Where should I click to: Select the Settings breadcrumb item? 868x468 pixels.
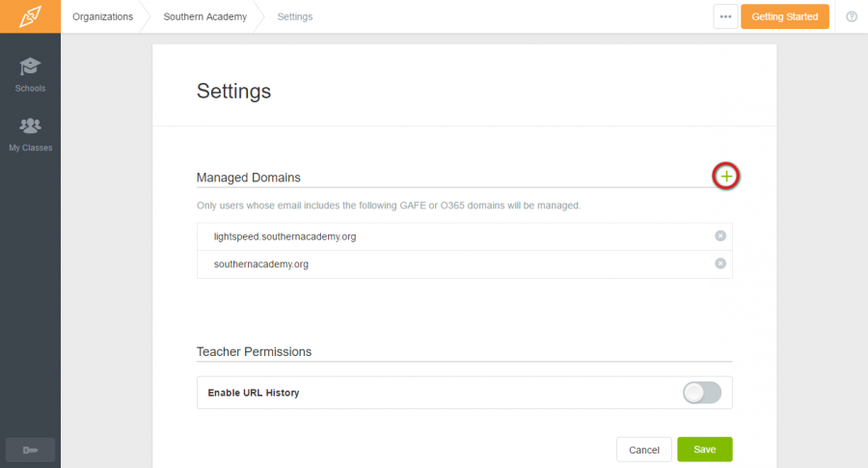pos(294,16)
